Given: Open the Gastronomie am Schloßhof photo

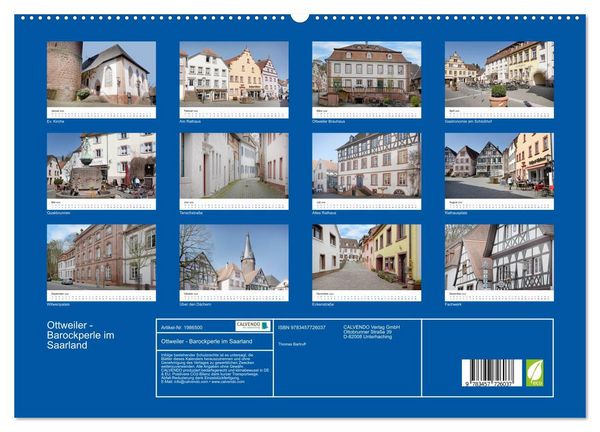Looking at the screenshot, I should click(499, 74).
